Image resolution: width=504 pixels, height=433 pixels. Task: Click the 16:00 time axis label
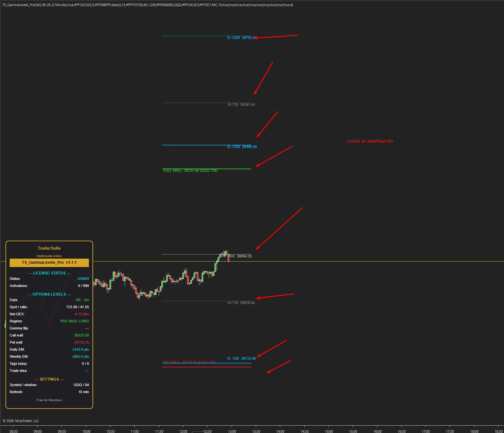[x=377, y=431]
